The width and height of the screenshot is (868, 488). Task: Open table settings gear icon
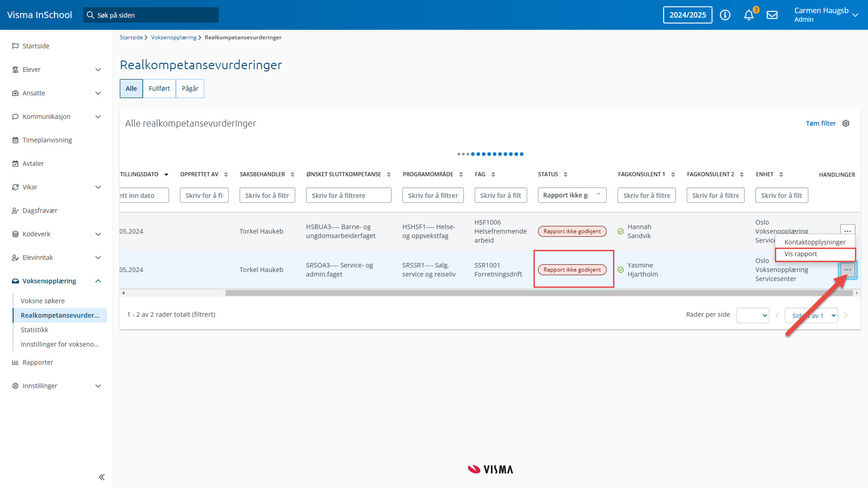point(846,123)
